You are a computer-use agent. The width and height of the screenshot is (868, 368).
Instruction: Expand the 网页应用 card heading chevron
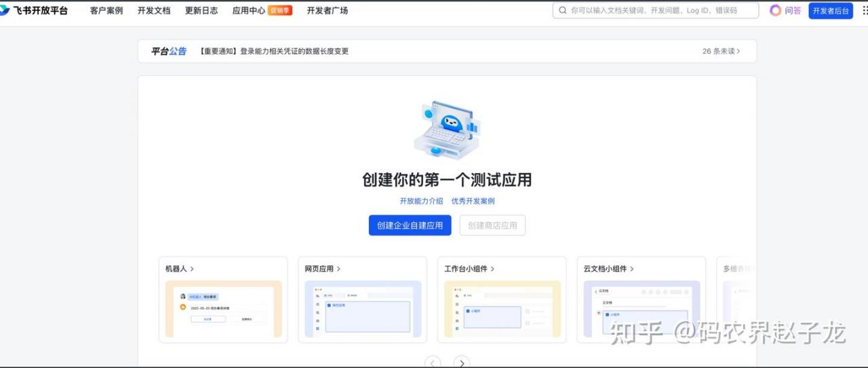(338, 269)
